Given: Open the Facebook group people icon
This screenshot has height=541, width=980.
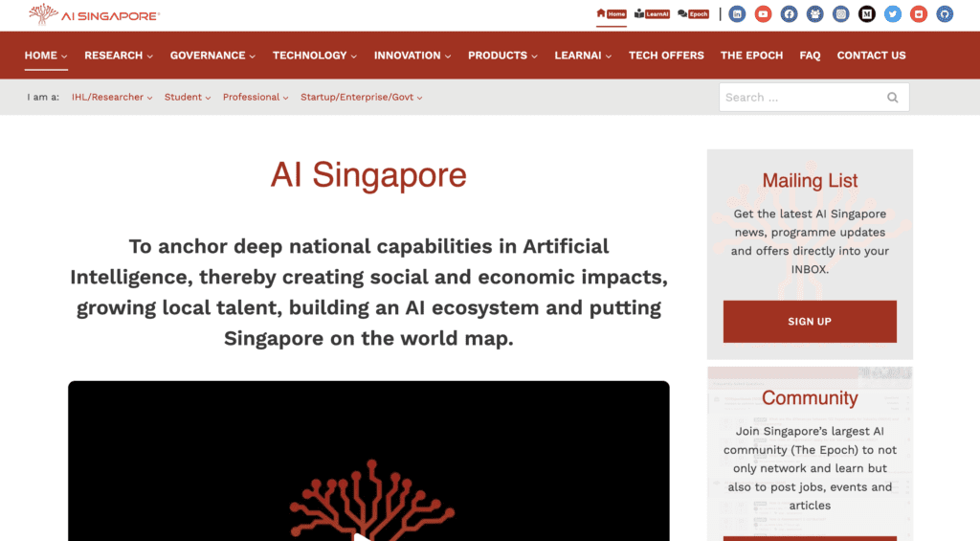Looking at the screenshot, I should coord(815,13).
